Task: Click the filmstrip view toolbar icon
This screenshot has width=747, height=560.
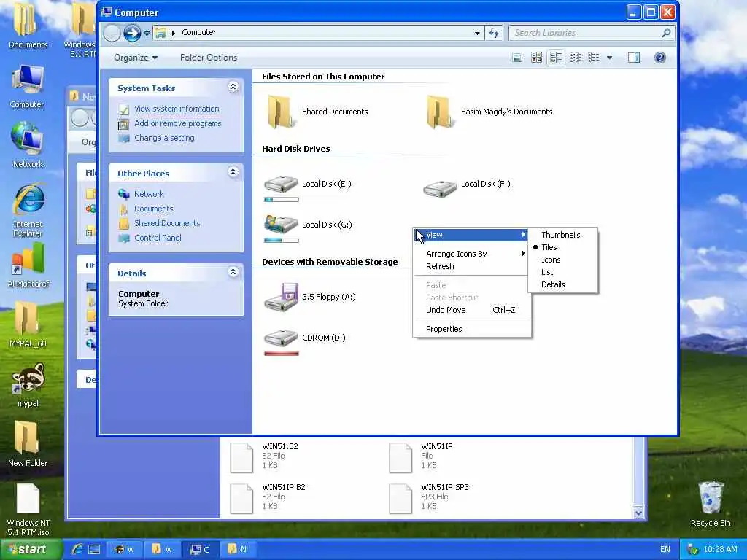Action: [517, 58]
